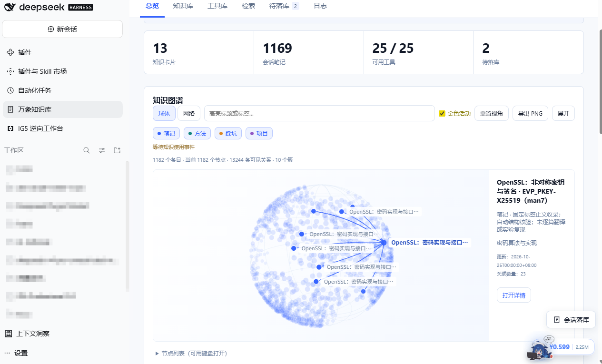
Task: Open workspace filter sliders icon
Action: coord(102,150)
